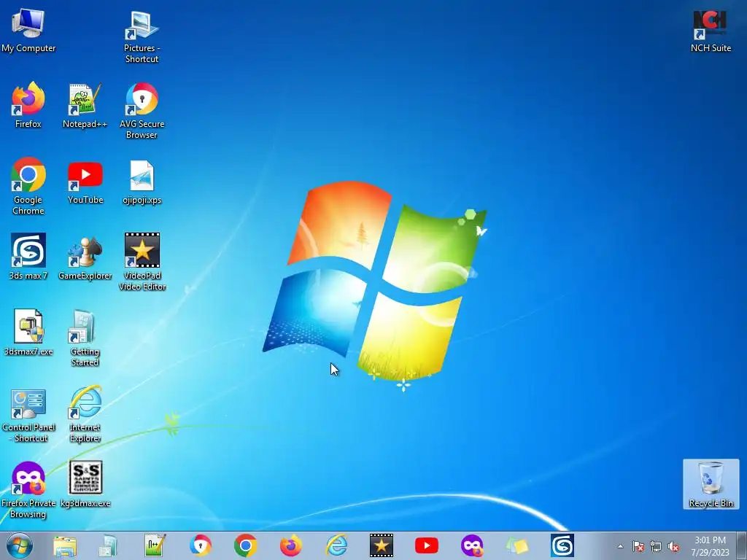Select the Getting Started desktop shortcut
The width and height of the screenshot is (747, 560).
pos(85,338)
